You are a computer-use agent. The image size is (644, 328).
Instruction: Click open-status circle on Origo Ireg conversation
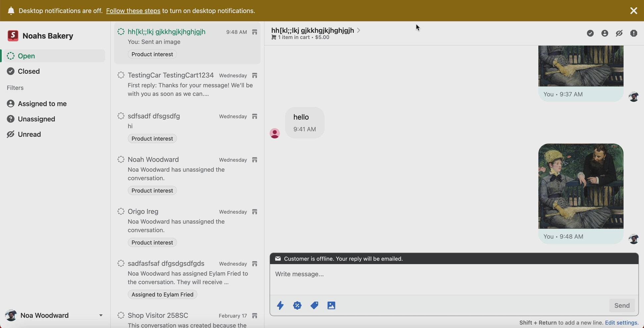[121, 211]
